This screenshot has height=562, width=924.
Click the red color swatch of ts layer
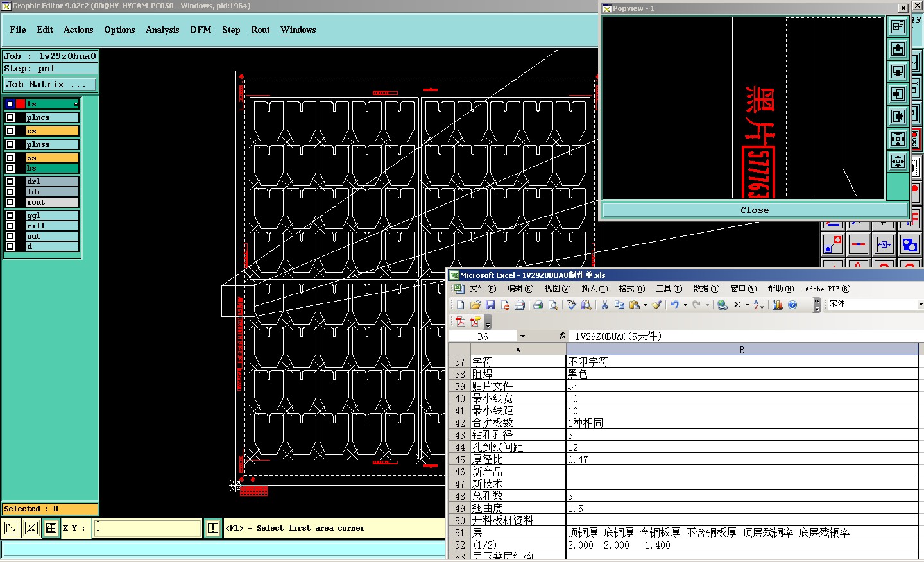(21, 104)
